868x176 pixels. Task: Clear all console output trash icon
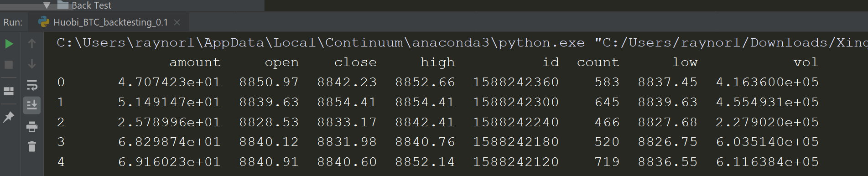tap(32, 147)
